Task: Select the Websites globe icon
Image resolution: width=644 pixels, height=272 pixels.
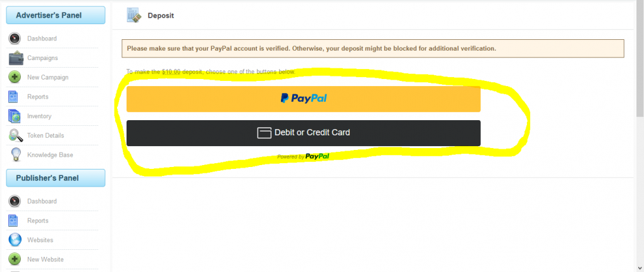Action: coord(15,240)
